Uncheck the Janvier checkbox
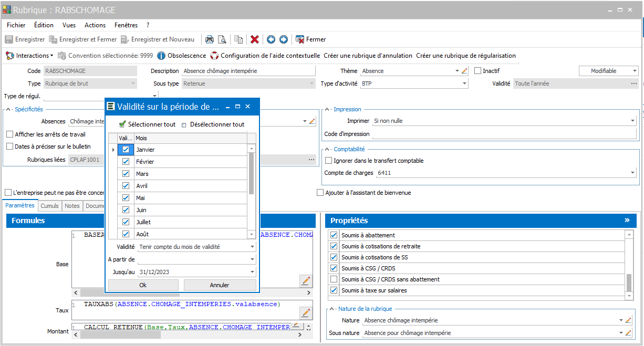 126,150
